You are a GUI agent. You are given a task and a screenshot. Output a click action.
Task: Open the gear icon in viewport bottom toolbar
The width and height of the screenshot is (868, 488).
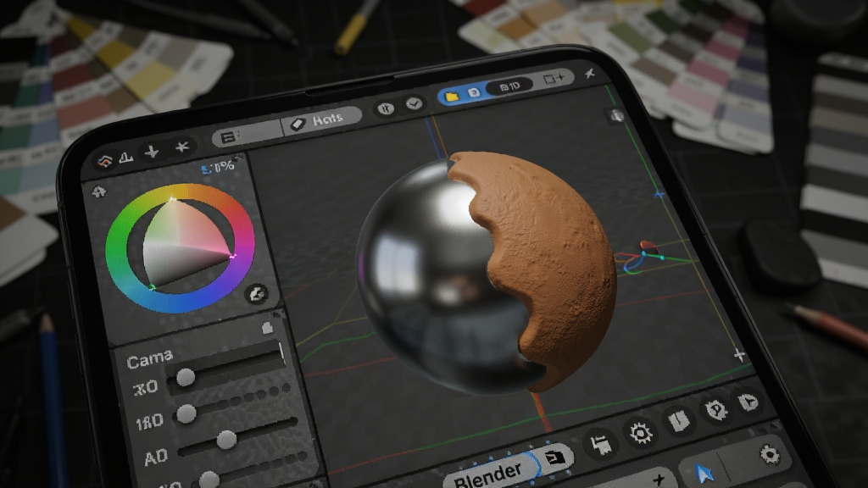[x=641, y=433]
